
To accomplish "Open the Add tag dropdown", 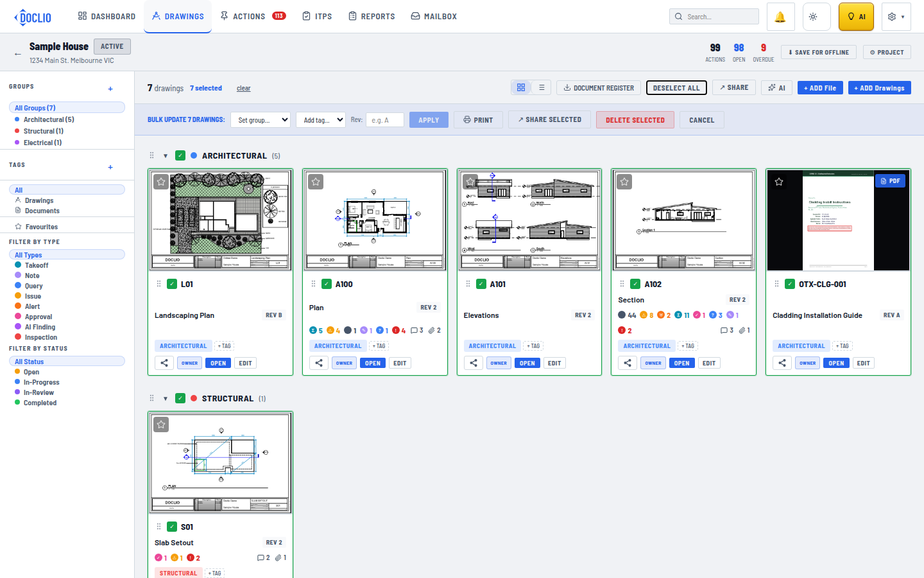I will 321,120.
